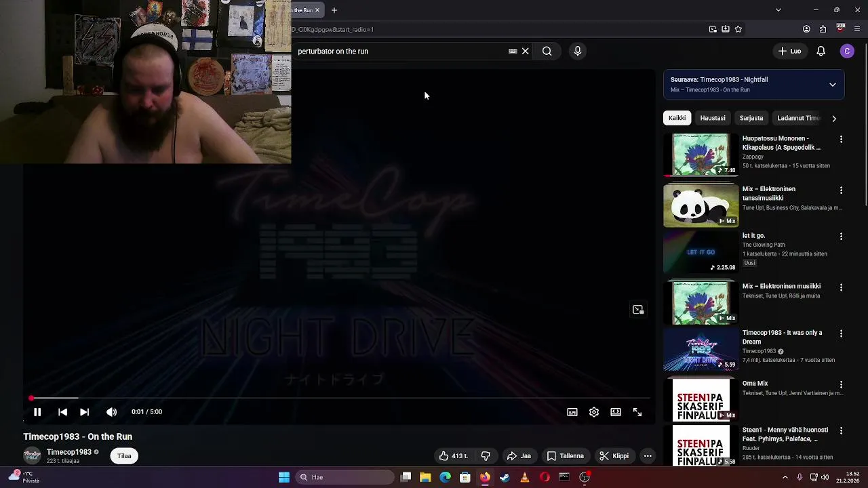Open the Huopatossu Mononen thumbnail

(701, 155)
